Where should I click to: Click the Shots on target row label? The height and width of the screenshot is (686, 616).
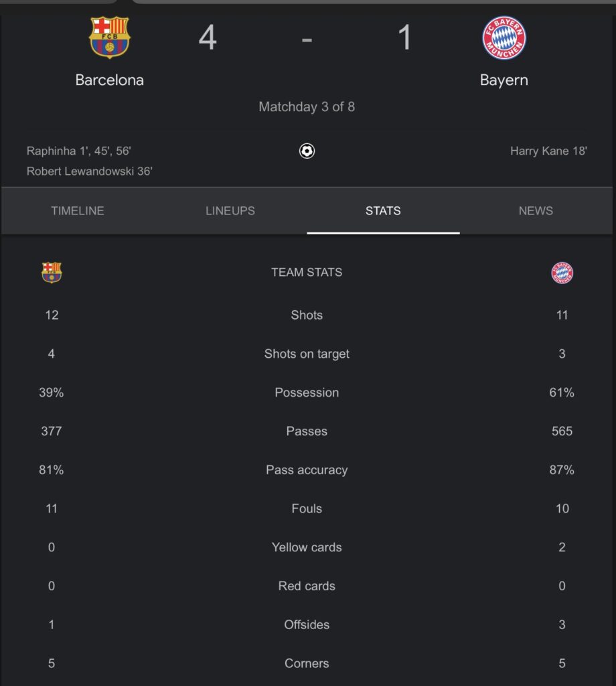pyautogui.click(x=307, y=354)
